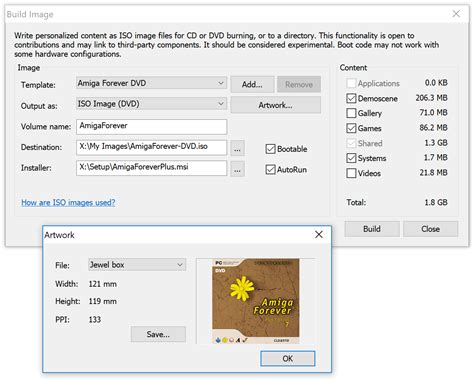
Task: Open the Template dropdown showing Amiga Forever DVD
Action: tap(151, 83)
